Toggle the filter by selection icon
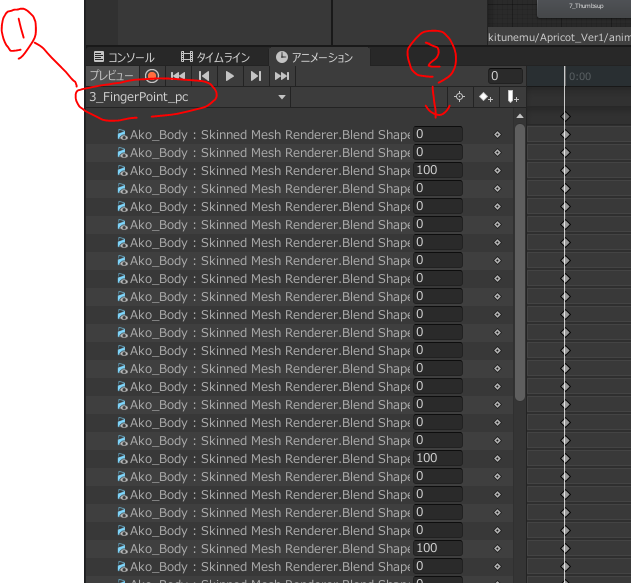 coord(460,97)
